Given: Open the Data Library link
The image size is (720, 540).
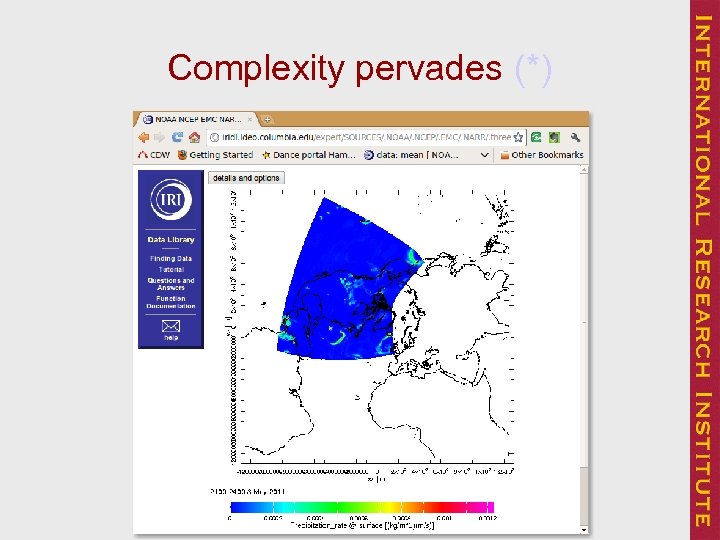Looking at the screenshot, I should [171, 240].
